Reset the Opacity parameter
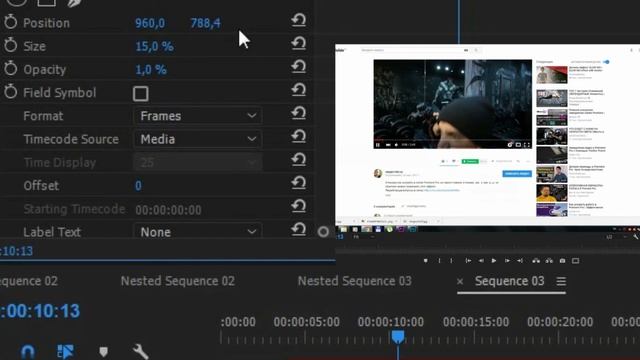 click(299, 67)
